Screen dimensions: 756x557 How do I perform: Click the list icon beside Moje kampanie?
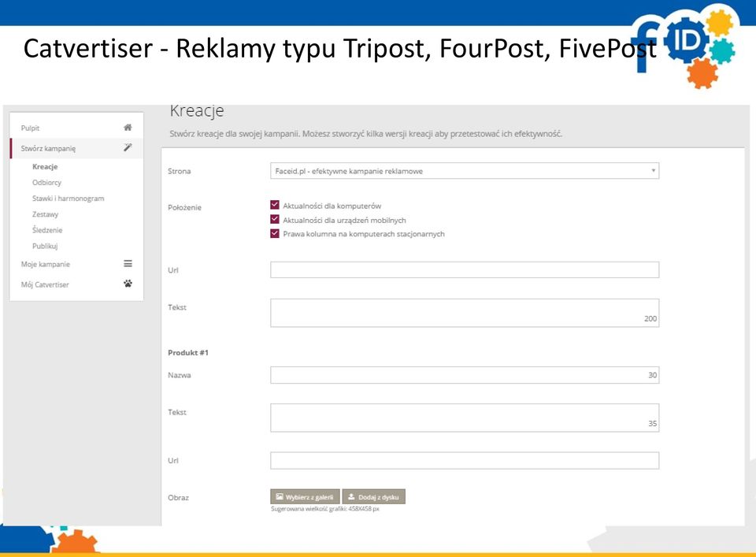coord(128,263)
